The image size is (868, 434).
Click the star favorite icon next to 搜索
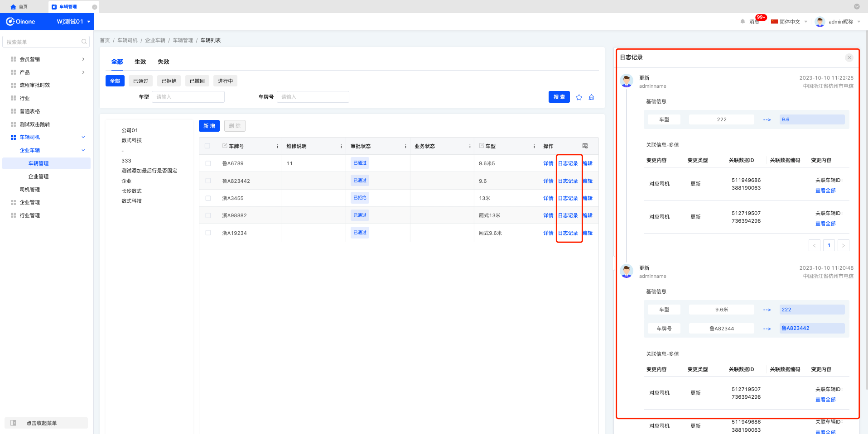click(x=579, y=97)
